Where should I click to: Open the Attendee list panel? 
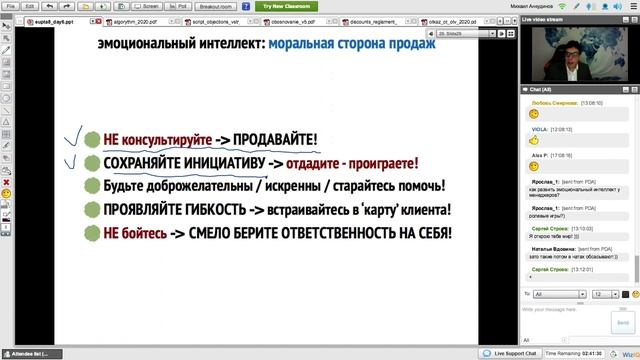(32, 354)
